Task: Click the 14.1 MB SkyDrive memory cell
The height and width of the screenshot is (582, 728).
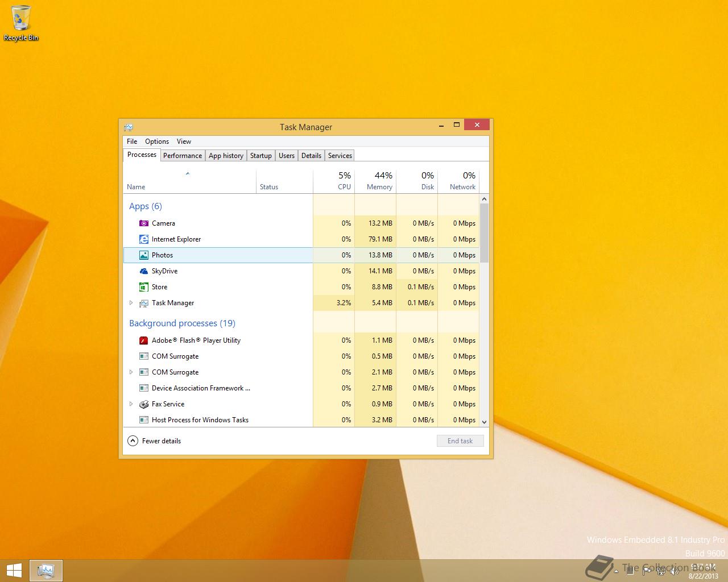Action: click(x=375, y=271)
